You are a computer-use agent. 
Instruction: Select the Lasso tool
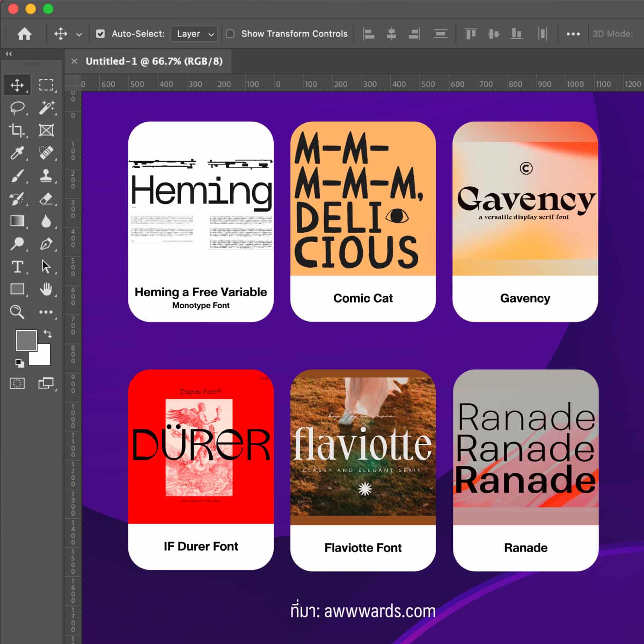point(17,108)
